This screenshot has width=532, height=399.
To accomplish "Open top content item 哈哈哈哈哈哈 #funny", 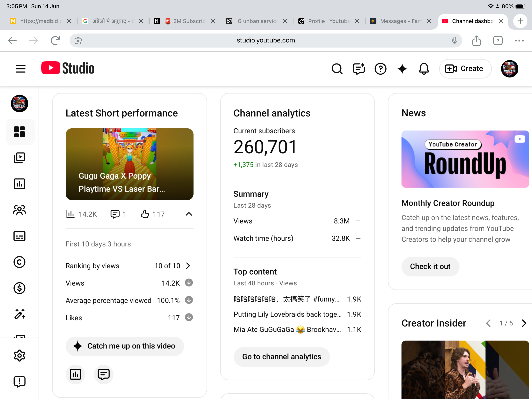I will (297, 299).
